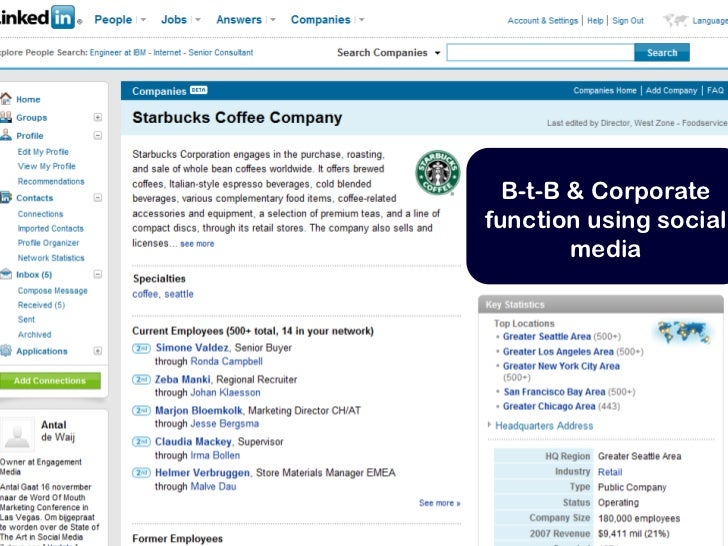Image resolution: width=728 pixels, height=546 pixels.
Task: Click the Top Locations world map thumbnail
Action: (x=684, y=332)
